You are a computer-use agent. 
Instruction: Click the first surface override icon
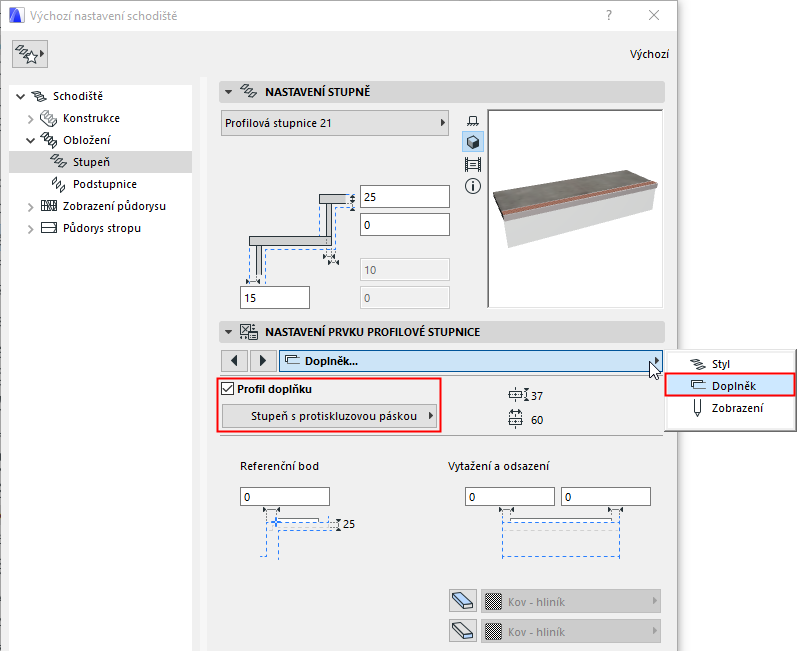point(463,601)
